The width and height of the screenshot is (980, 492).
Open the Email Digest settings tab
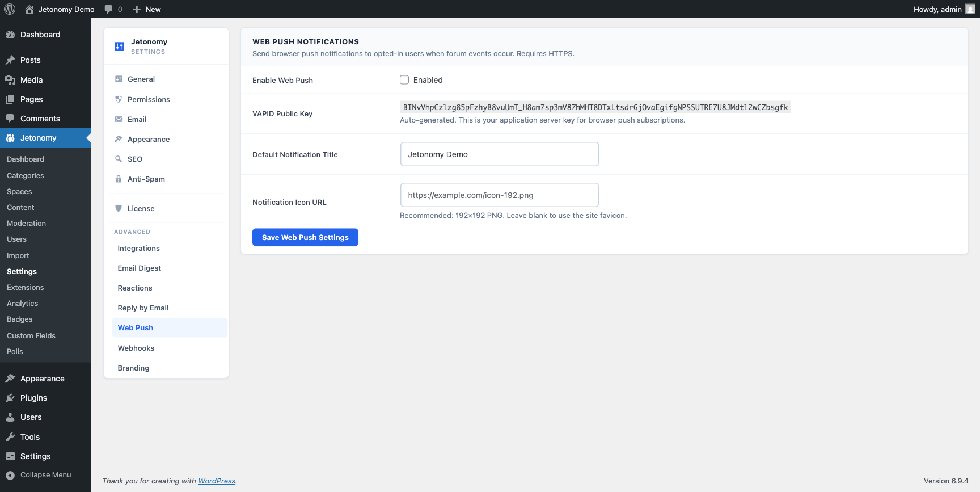point(170,268)
